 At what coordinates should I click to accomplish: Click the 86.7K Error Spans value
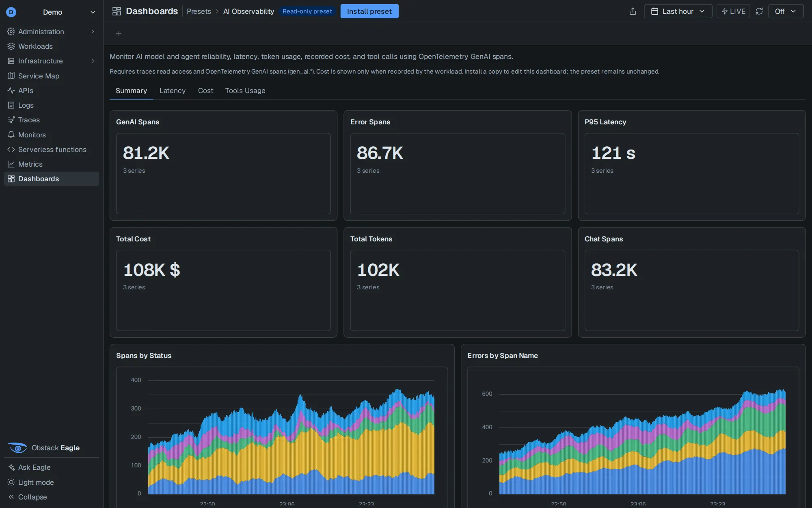click(x=380, y=153)
